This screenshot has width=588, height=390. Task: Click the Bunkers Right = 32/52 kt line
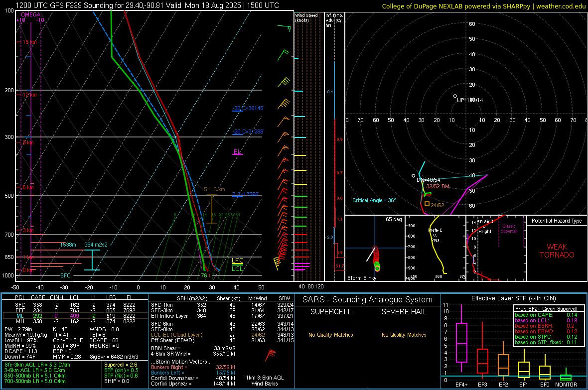pos(193,367)
